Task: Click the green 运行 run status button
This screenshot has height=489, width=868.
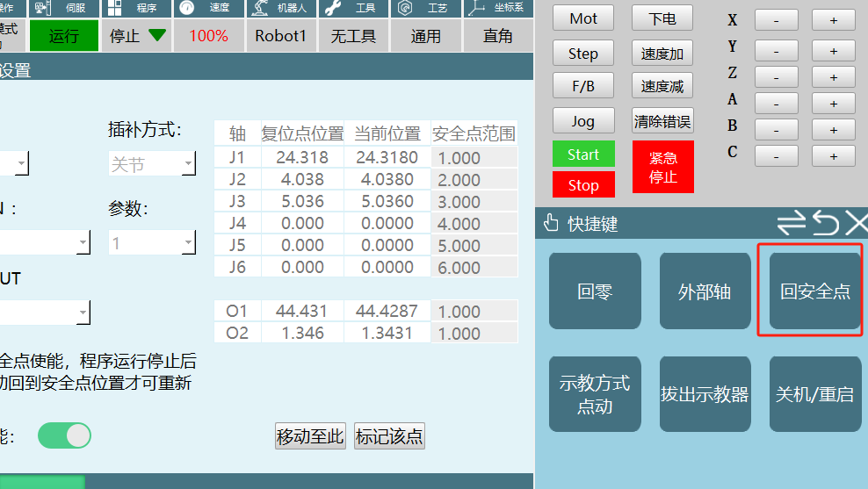Action: [x=63, y=36]
